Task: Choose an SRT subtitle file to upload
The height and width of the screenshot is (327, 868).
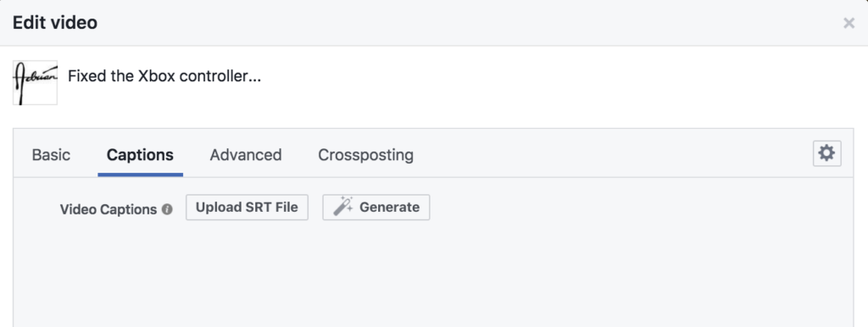Action: point(247,208)
